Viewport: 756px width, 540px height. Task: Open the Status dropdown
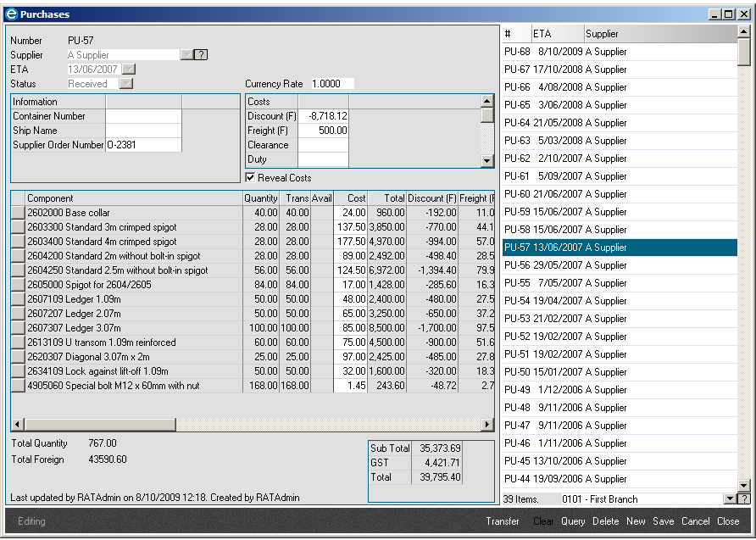[126, 84]
